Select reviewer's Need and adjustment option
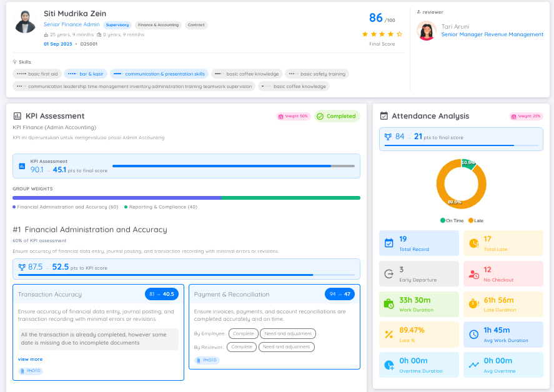Image resolution: width=554 pixels, height=392 pixels. click(287, 347)
